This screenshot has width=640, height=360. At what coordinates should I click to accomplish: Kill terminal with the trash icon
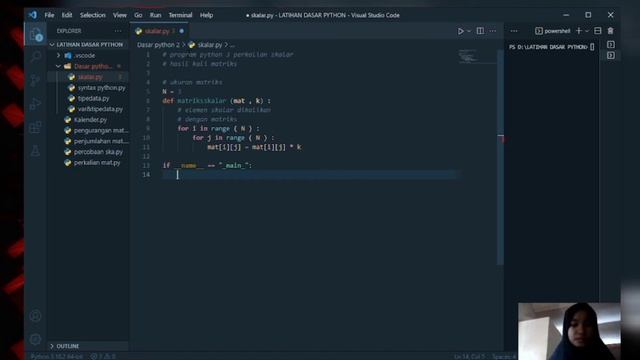(611, 31)
